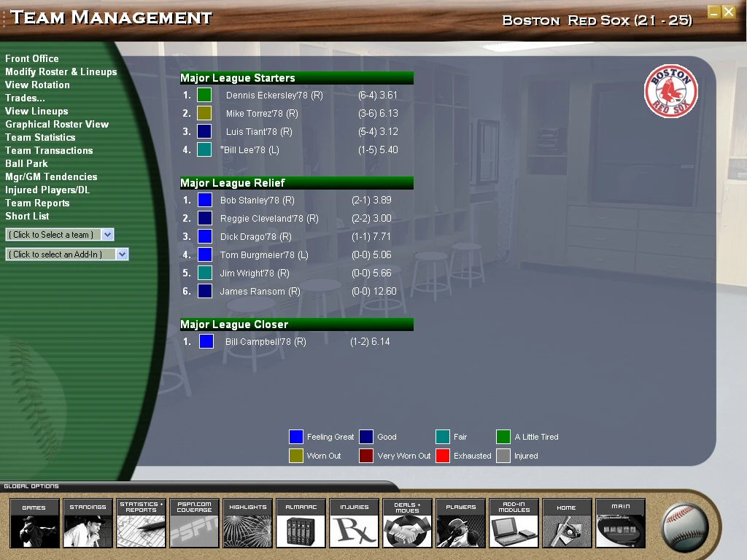Open the Main menu icon
This screenshot has height=560, width=747.
click(x=621, y=523)
